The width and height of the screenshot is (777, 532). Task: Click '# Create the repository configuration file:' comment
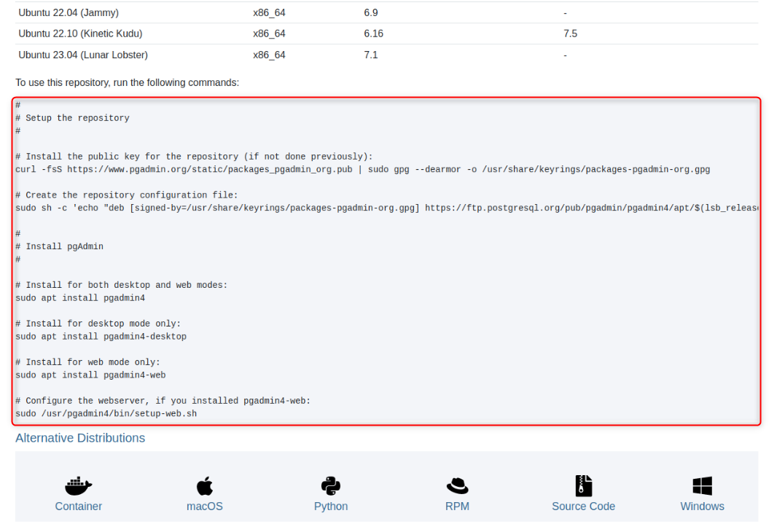click(x=127, y=195)
